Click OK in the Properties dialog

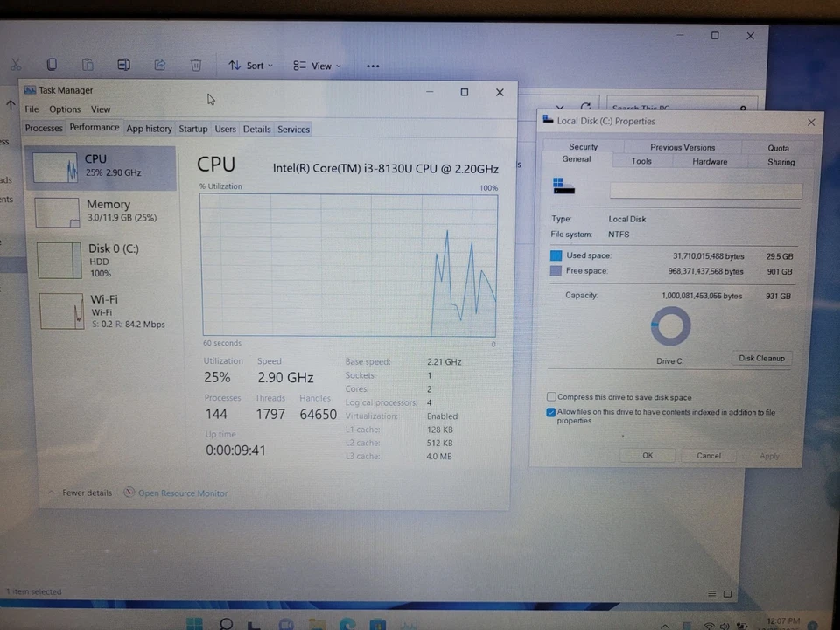tap(647, 455)
